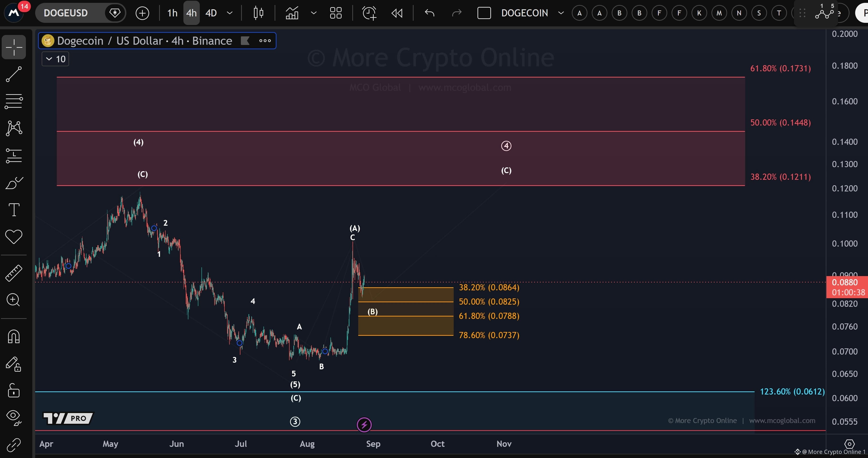868x458 pixels.
Task: Click the N circle shortcut button
Action: click(739, 13)
